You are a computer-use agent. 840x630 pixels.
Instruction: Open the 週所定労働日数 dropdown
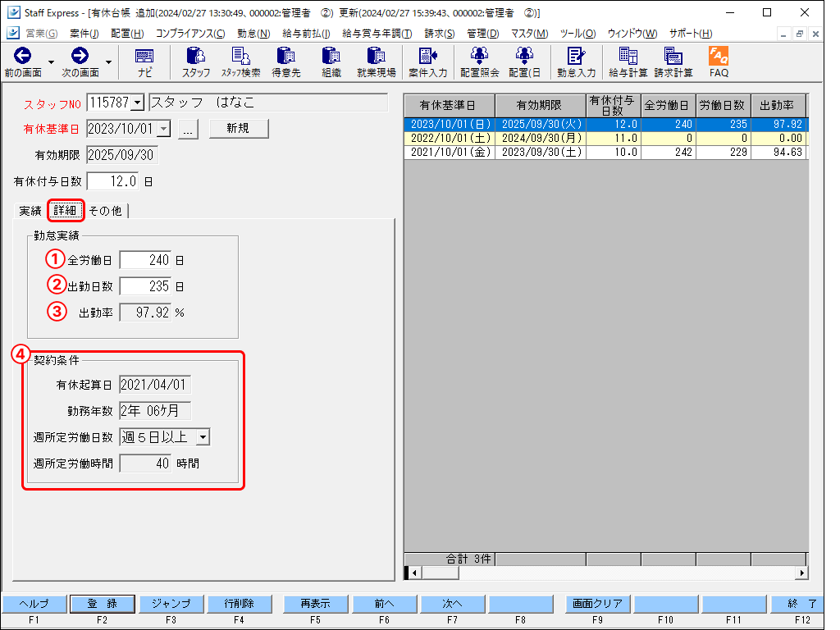pos(203,437)
